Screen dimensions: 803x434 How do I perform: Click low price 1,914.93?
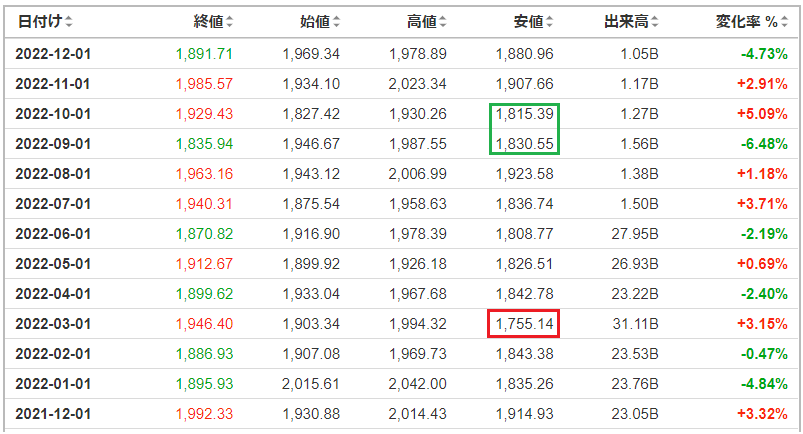pos(524,414)
